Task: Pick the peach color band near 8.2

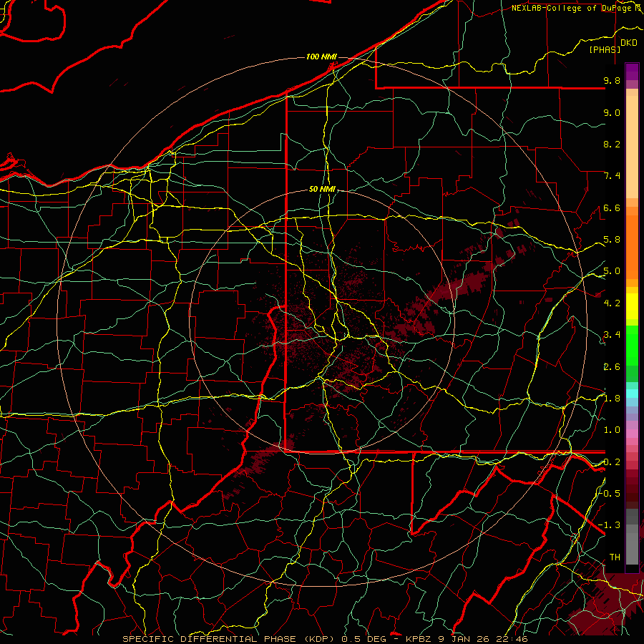Action: [x=632, y=148]
